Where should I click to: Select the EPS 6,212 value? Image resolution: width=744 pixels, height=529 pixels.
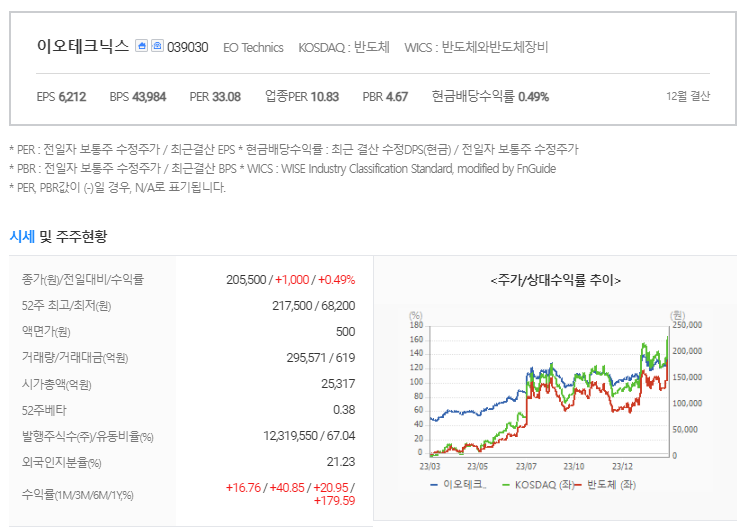pos(61,97)
